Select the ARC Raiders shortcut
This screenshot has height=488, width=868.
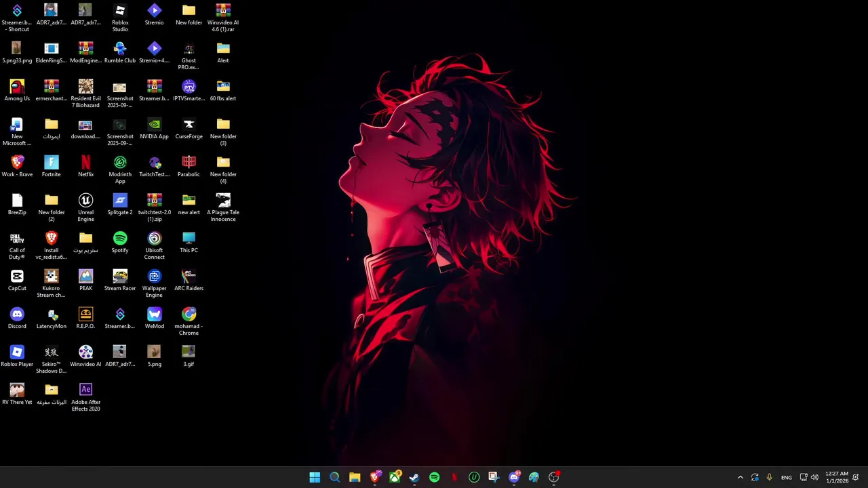189,280
